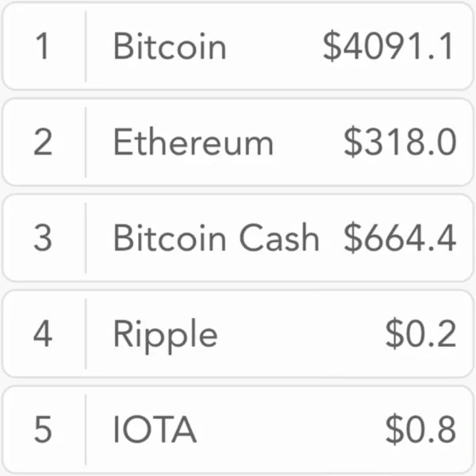Open the Ripple coin name
476x476 pixels.
(x=165, y=335)
